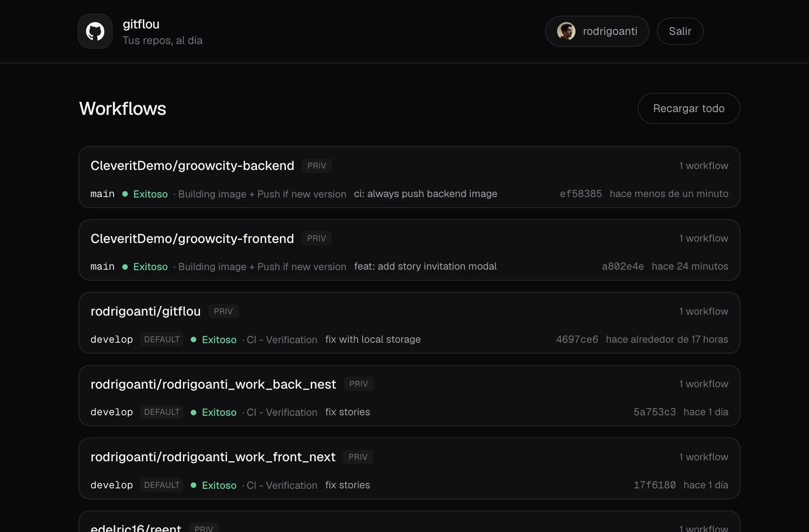The width and height of the screenshot is (809, 532).
Task: Click Exitoso status in work_back_nest row
Action: (219, 413)
